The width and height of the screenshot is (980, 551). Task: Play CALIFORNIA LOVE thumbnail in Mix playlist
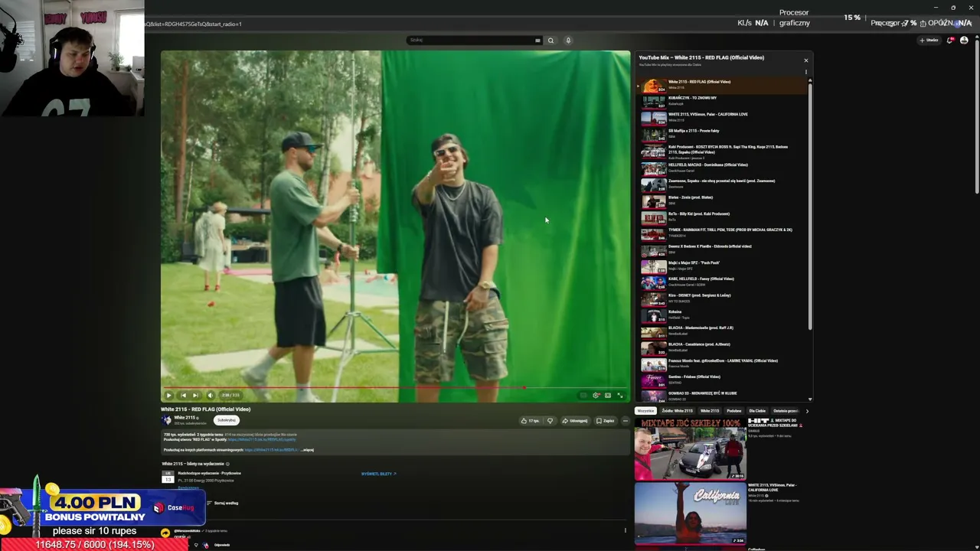[x=654, y=118]
